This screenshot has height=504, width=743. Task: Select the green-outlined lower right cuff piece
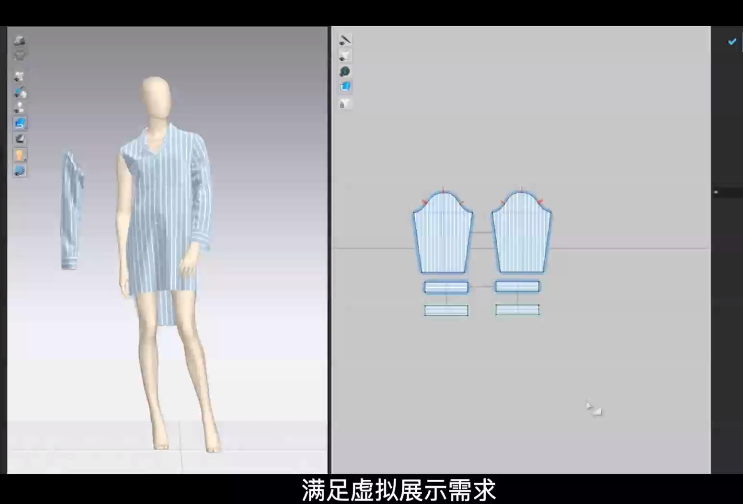(517, 310)
